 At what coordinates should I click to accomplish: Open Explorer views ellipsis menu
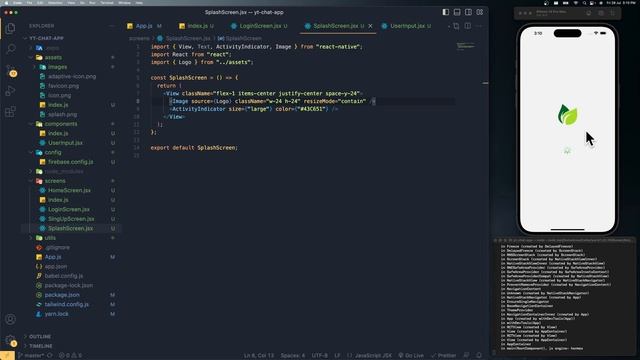[x=112, y=26]
